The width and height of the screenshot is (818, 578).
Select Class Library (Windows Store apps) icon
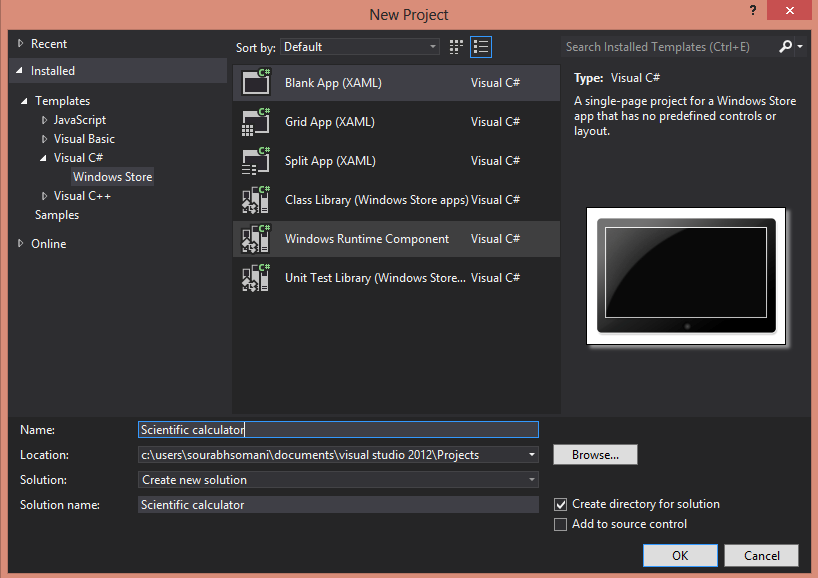(256, 200)
